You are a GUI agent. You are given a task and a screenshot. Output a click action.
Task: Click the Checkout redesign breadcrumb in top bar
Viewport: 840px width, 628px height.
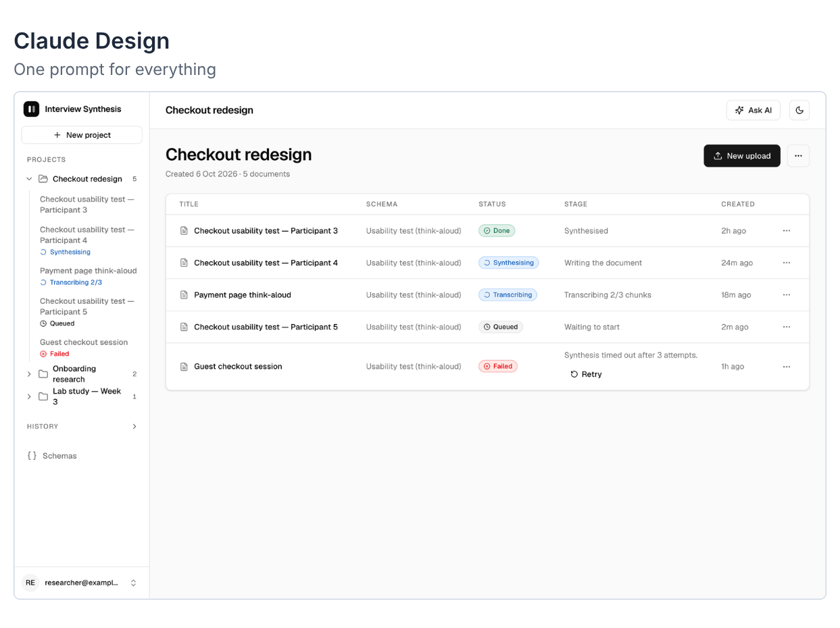pyautogui.click(x=209, y=110)
